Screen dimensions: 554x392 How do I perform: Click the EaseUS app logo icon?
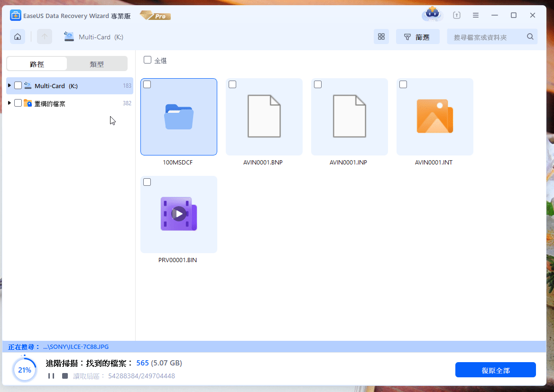click(x=16, y=16)
